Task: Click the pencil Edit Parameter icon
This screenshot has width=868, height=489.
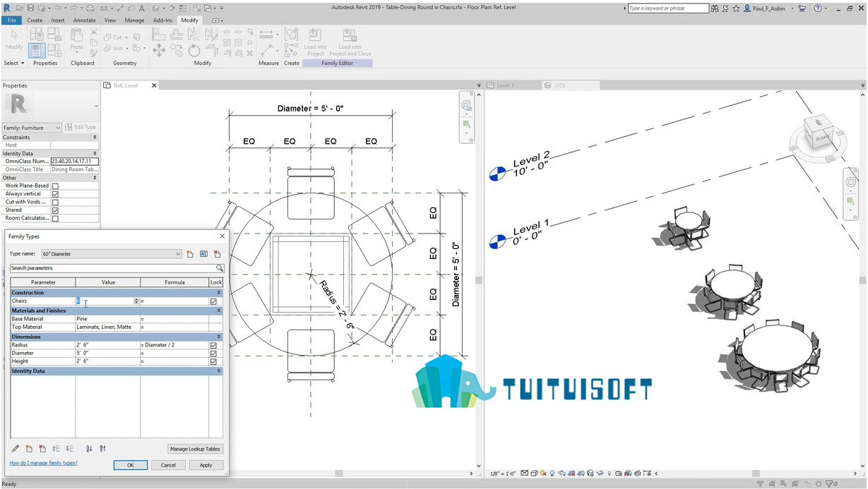Action: (x=16, y=449)
